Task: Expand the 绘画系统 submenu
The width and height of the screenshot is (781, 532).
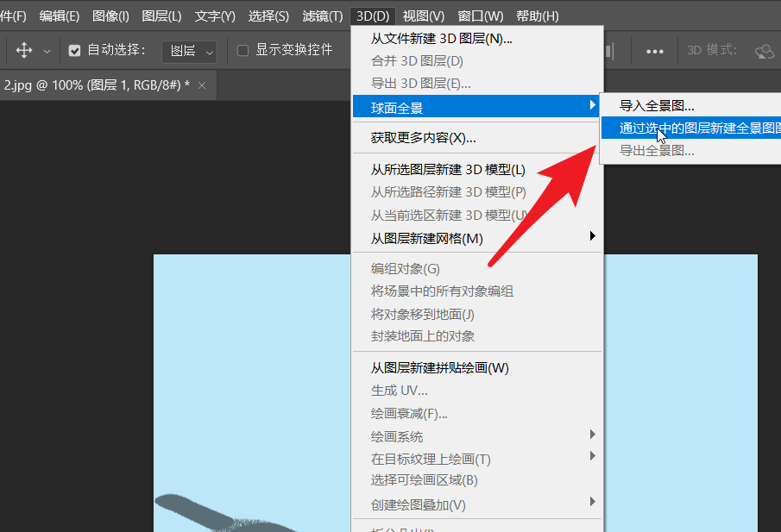Action: click(x=478, y=436)
